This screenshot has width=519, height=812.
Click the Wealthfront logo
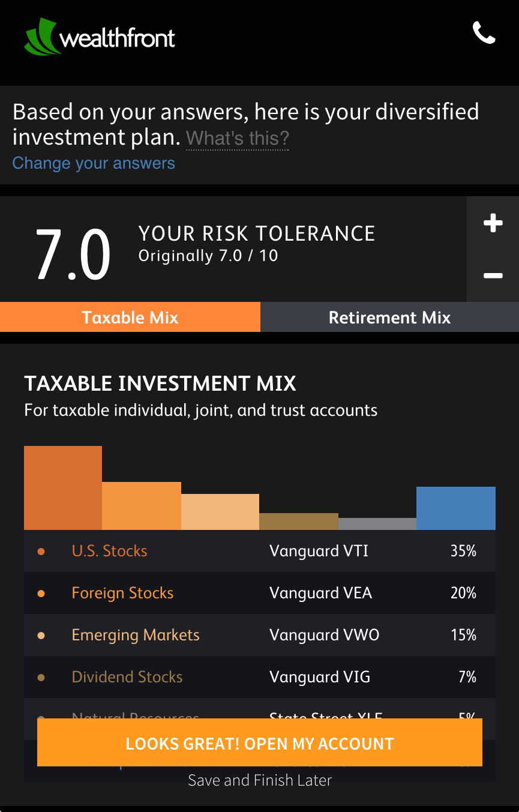tap(100, 37)
